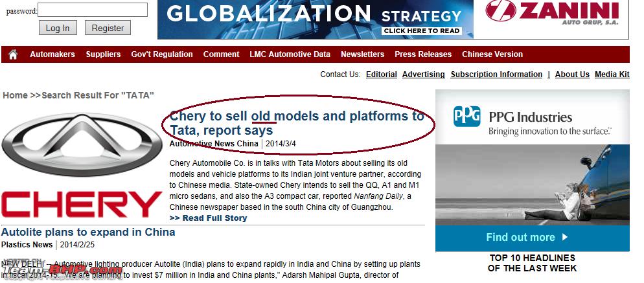
Task: Click 'Search Result For "TATA"' breadcrumb text
Action: [x=98, y=95]
